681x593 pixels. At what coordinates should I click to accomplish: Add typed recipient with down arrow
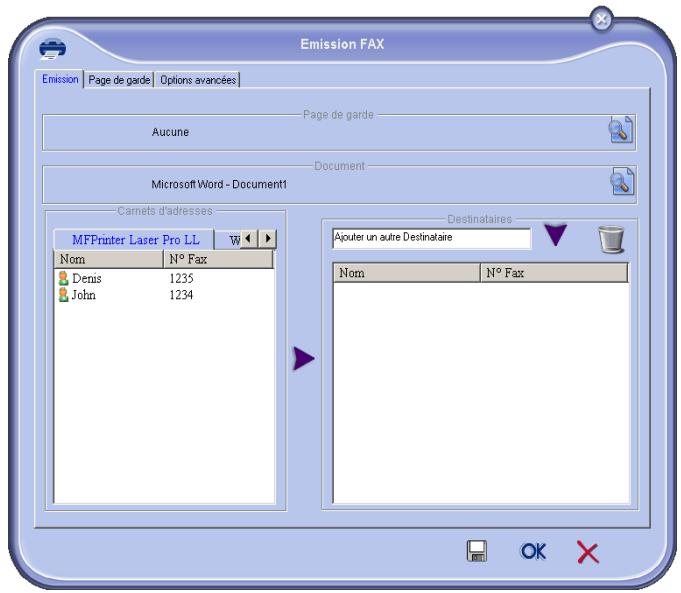click(x=555, y=235)
